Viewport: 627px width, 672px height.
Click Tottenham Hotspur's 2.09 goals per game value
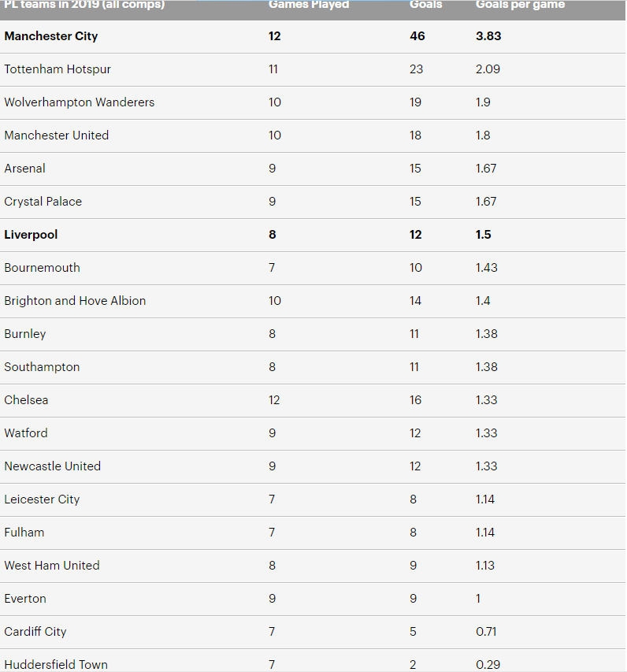click(488, 69)
